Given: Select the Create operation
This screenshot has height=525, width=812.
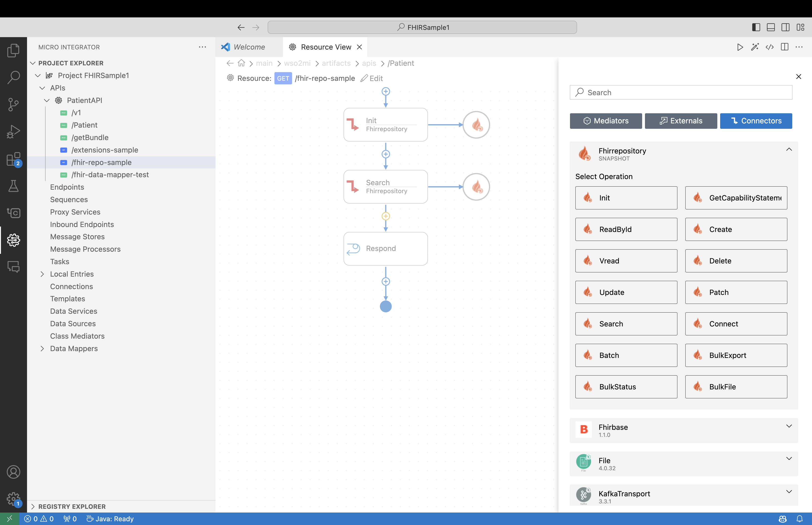Looking at the screenshot, I should [736, 229].
